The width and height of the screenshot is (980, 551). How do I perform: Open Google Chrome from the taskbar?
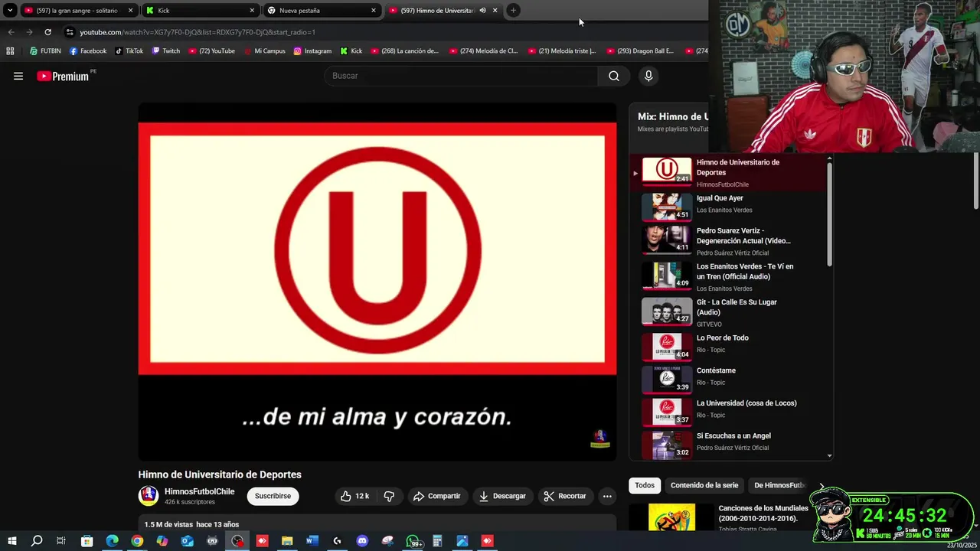point(137,541)
